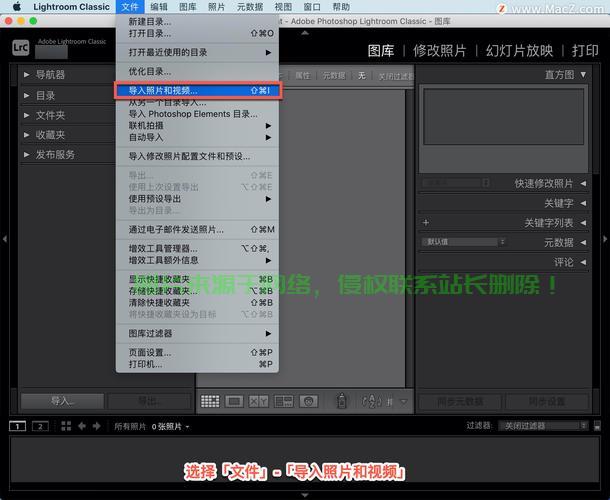Screen dimensions: 610x500
Task: Collapse the left panel group arrow
Action: (5, 239)
